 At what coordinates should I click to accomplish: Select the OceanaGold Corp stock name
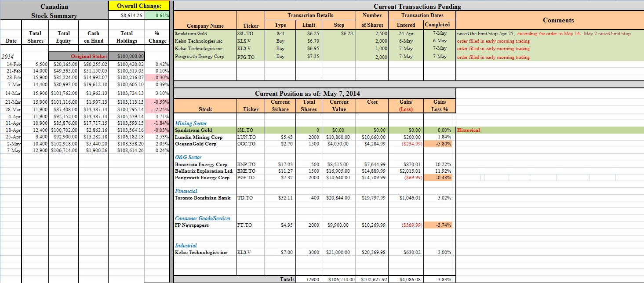click(196, 144)
